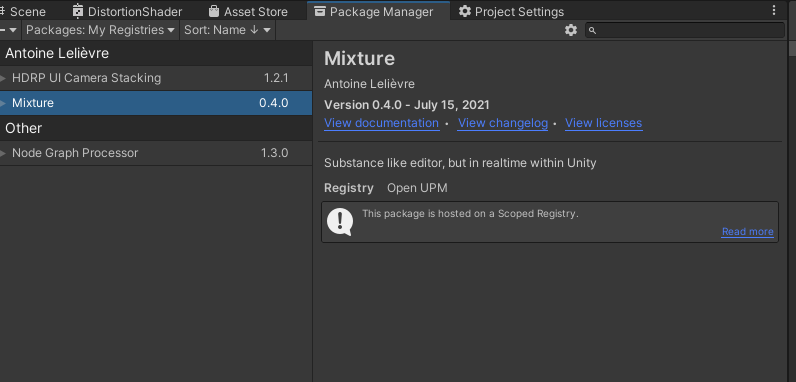The width and height of the screenshot is (796, 382).
Task: Expand the Mixture package versions
Action: pos(3,103)
